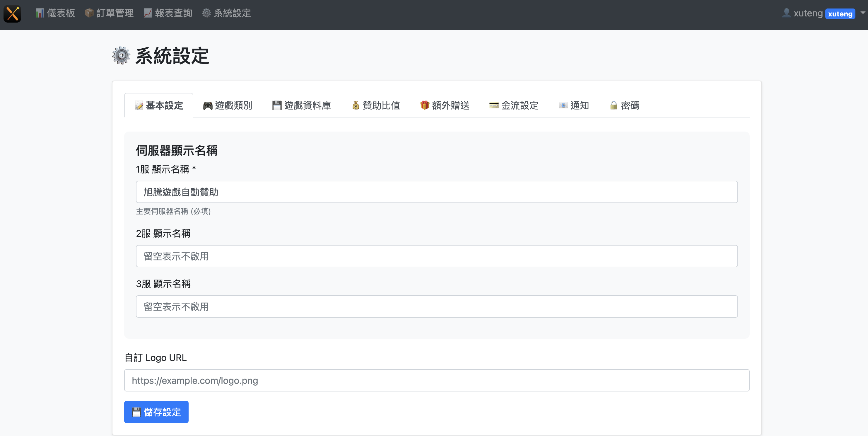Open the 通知 notification tab
Image resolution: width=868 pixels, height=436 pixels.
coord(574,105)
